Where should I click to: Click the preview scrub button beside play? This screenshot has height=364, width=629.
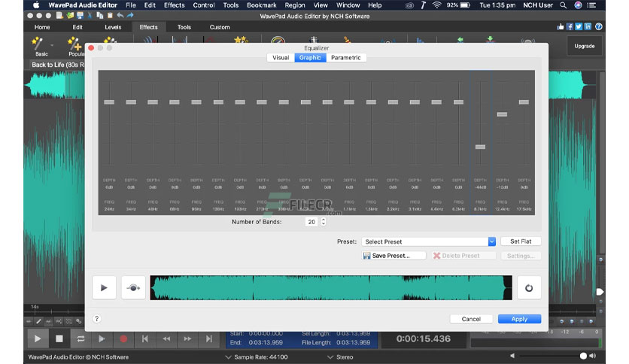pos(133,288)
